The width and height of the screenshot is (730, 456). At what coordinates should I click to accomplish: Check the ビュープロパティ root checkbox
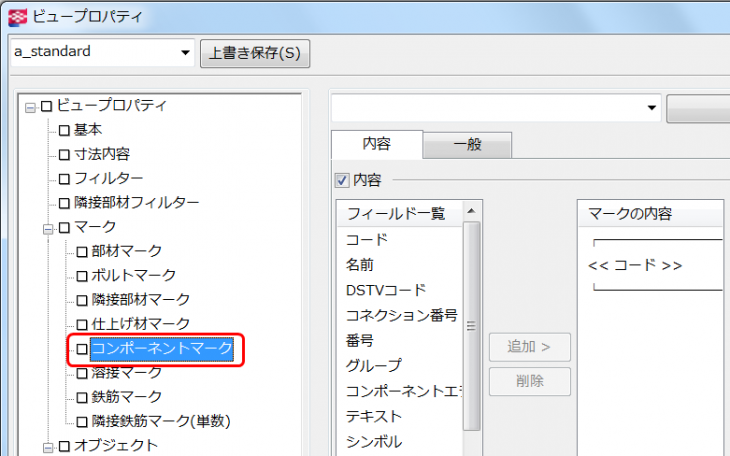click(46, 107)
